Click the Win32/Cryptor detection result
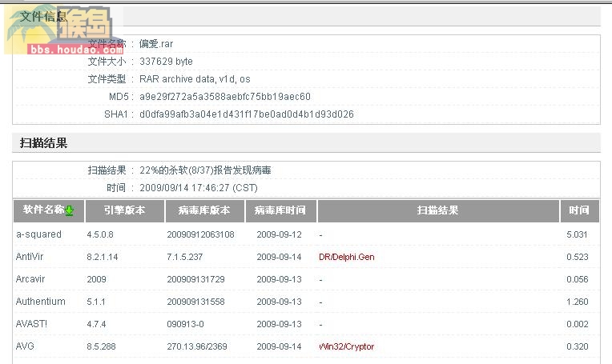The width and height of the screenshot is (612, 364). [x=347, y=346]
